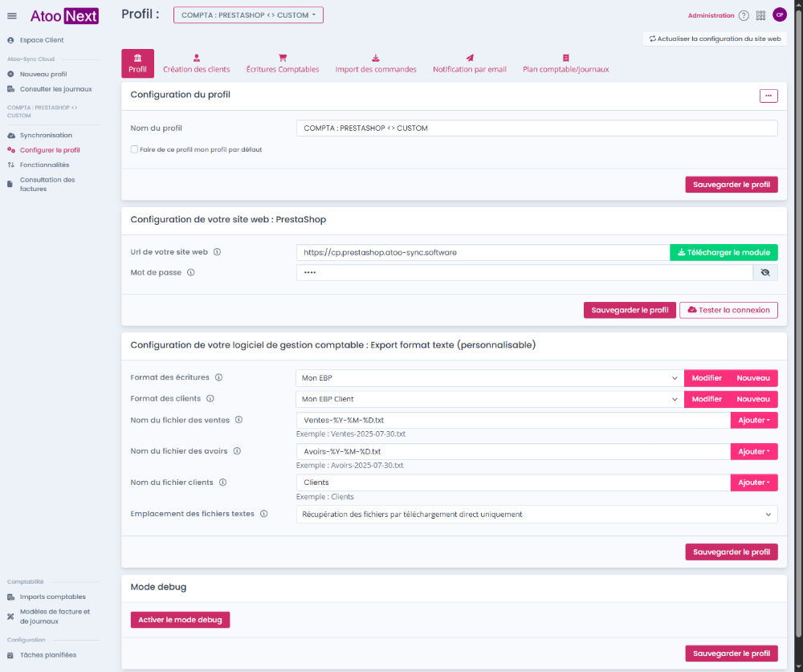Open the Emplacement des fichiers textes dropdown
This screenshot has height=672, width=803.
click(536, 515)
